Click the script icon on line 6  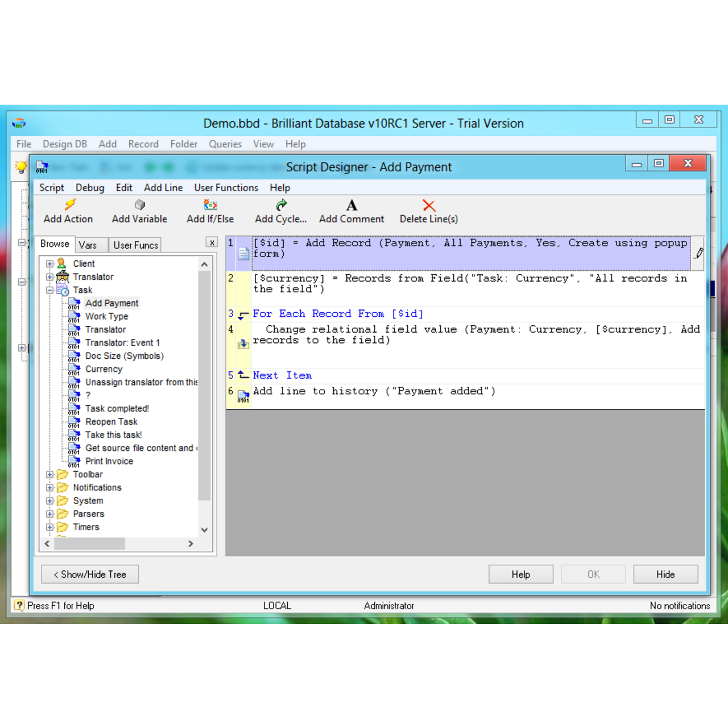(243, 396)
